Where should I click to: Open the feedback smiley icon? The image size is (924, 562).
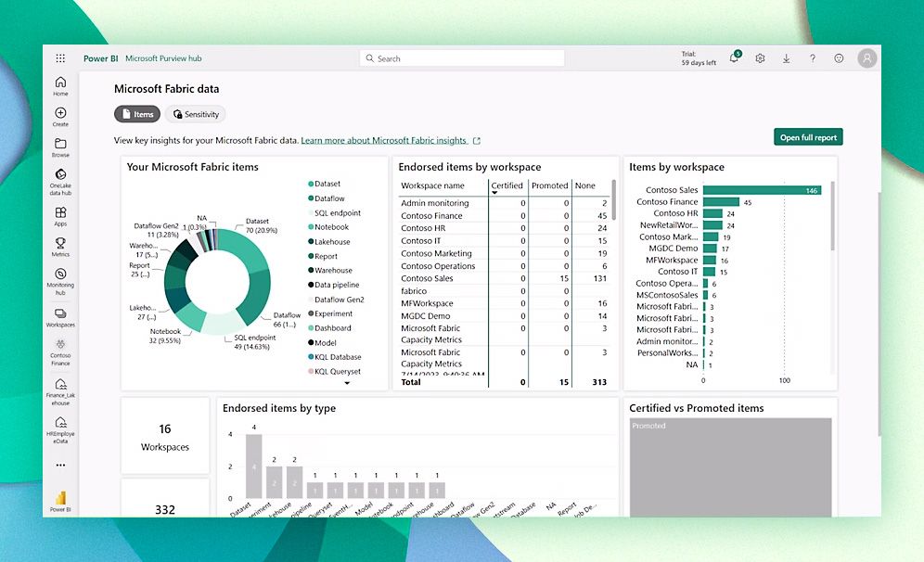pyautogui.click(x=839, y=58)
